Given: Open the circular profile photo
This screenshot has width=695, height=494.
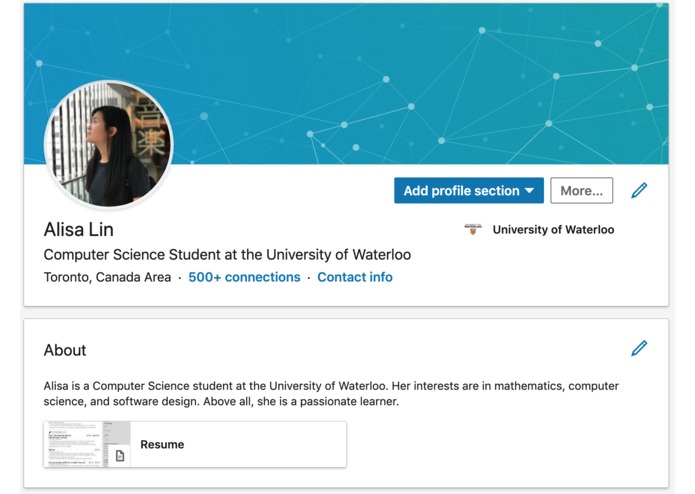Looking at the screenshot, I should coord(109,144).
